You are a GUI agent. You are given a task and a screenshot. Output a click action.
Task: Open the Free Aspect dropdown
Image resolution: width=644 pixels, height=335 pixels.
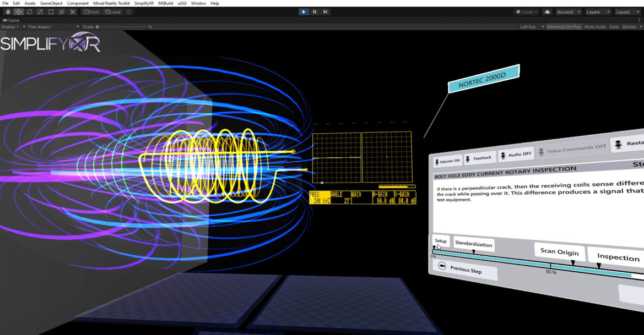pyautogui.click(x=53, y=26)
